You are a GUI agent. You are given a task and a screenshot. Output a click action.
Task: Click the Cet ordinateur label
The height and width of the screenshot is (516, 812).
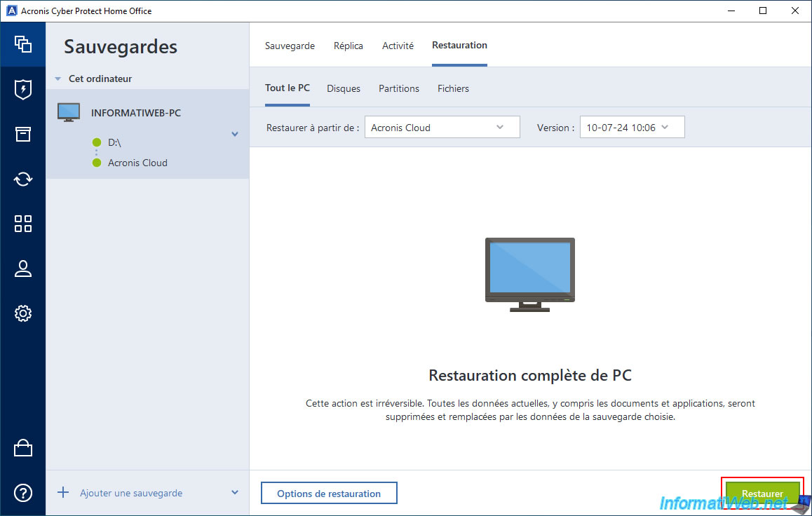(100, 79)
